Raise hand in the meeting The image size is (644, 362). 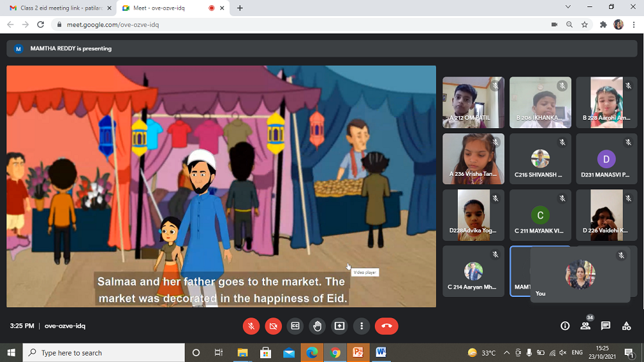(x=317, y=326)
